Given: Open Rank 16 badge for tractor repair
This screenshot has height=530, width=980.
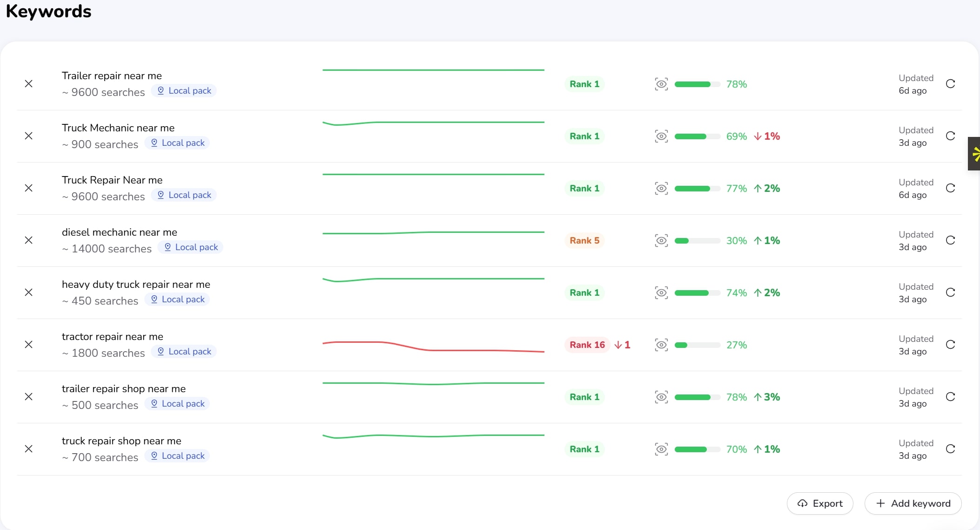Looking at the screenshot, I should click(587, 345).
